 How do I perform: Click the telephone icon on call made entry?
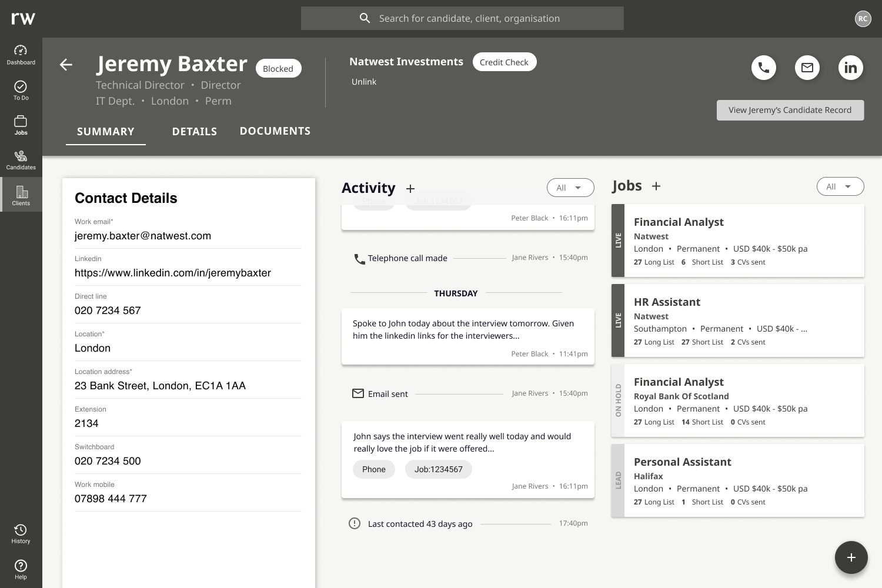pyautogui.click(x=359, y=259)
